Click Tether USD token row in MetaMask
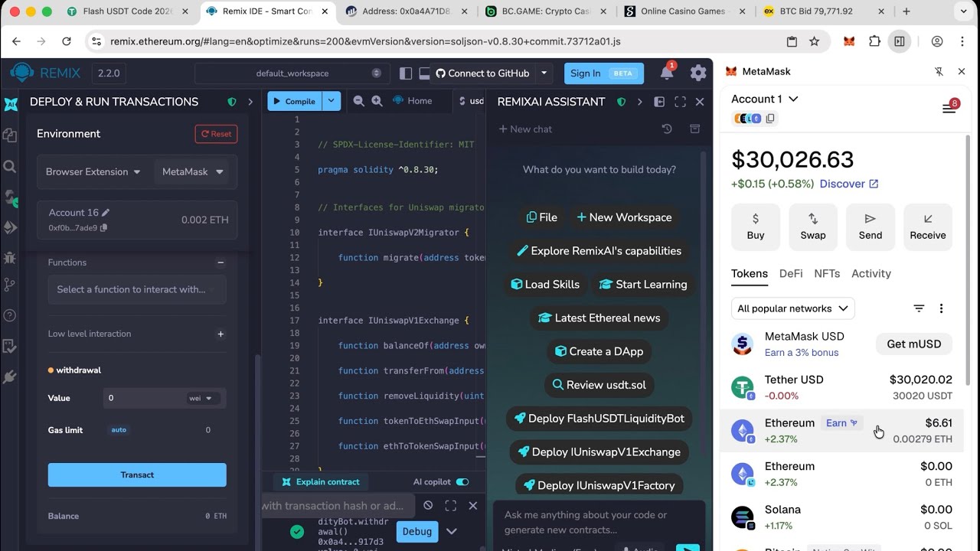 (841, 387)
